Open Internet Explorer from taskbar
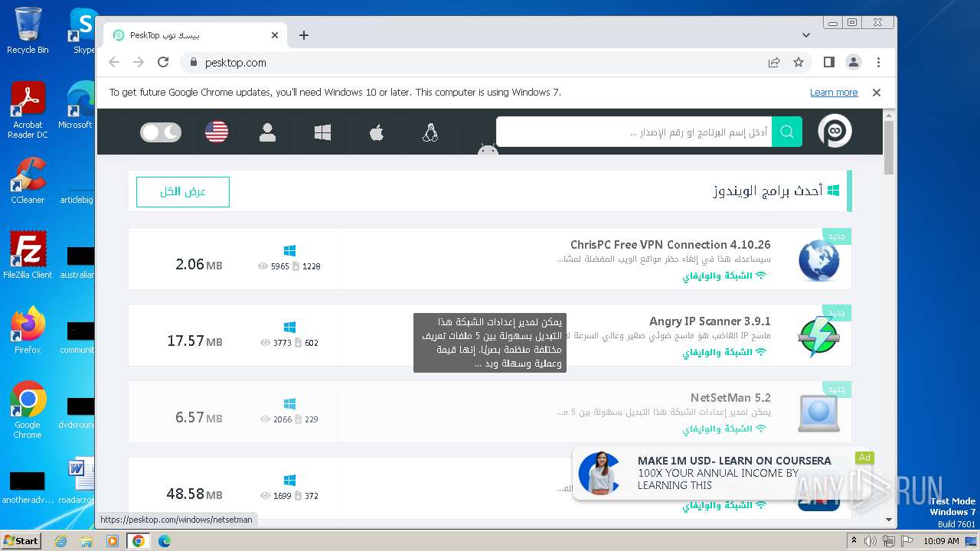The height and width of the screenshot is (551, 980). [61, 541]
